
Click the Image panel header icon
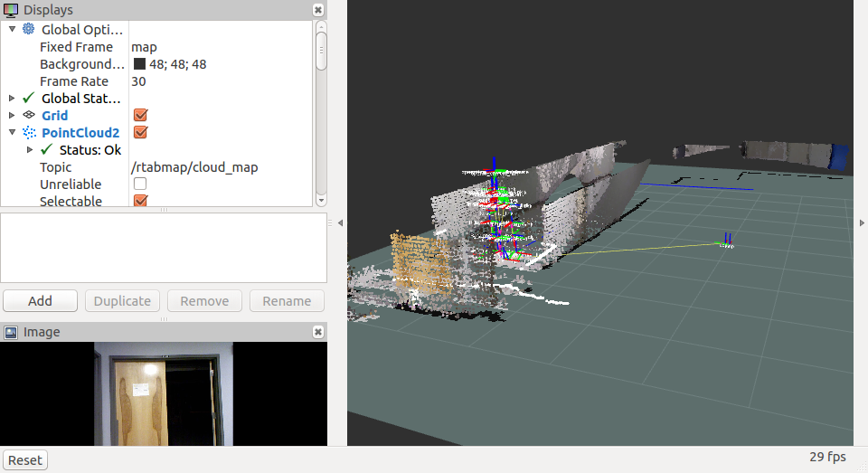pos(11,332)
